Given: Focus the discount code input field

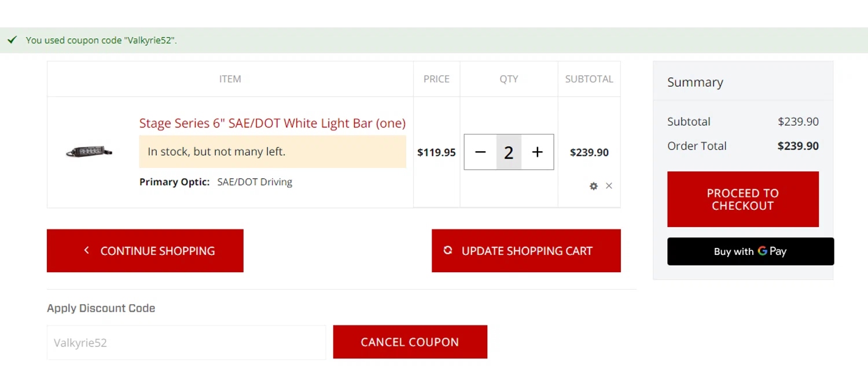Looking at the screenshot, I should [186, 342].
